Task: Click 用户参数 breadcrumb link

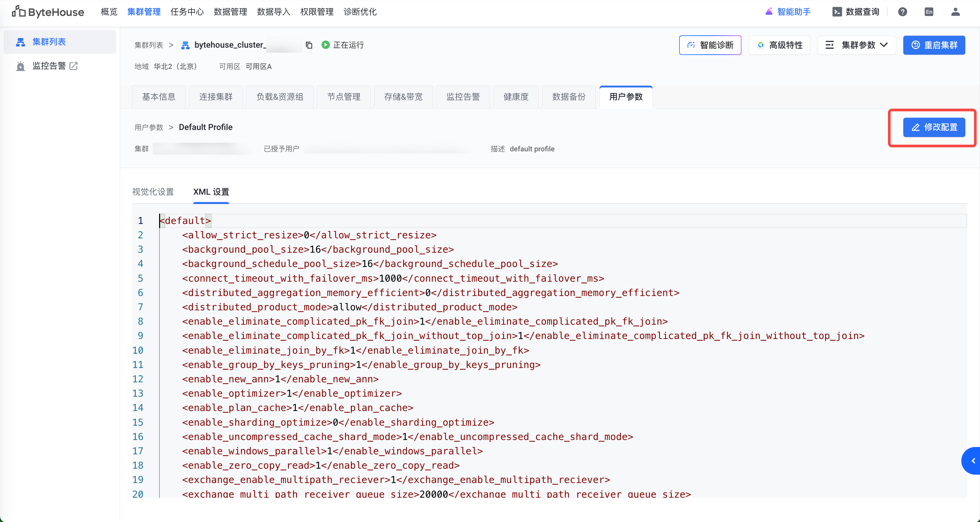Action: pyautogui.click(x=148, y=127)
